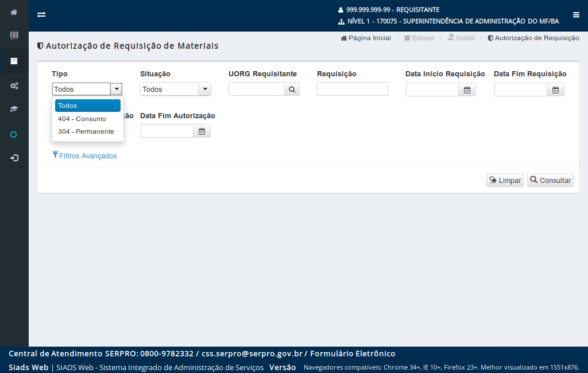
Task: Click the 999.999.999-99 - REQUISITANTE text
Action: click(393, 10)
